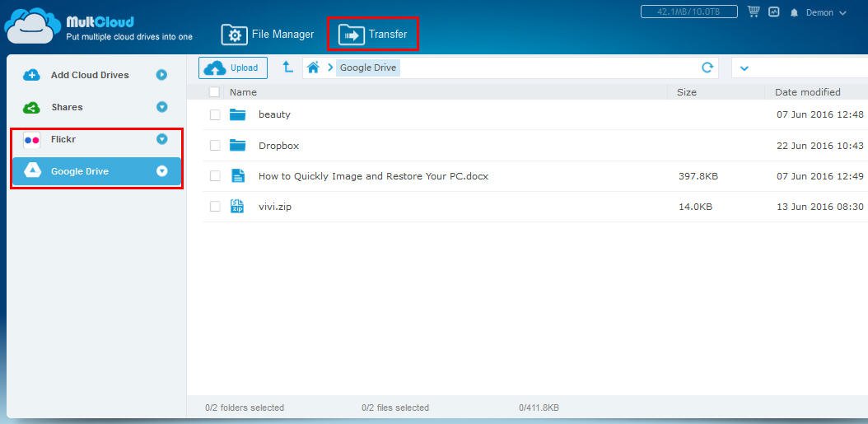The width and height of the screenshot is (868, 424).
Task: Switch to the Transfer tab
Action: click(x=373, y=35)
